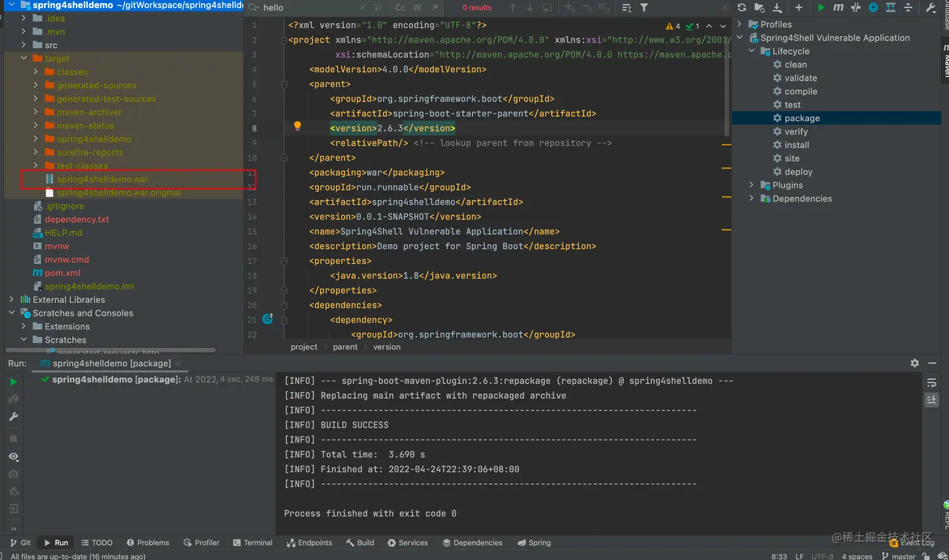This screenshot has width=949, height=560.
Task: Click the gutter icon on line 21
Action: 267,319
